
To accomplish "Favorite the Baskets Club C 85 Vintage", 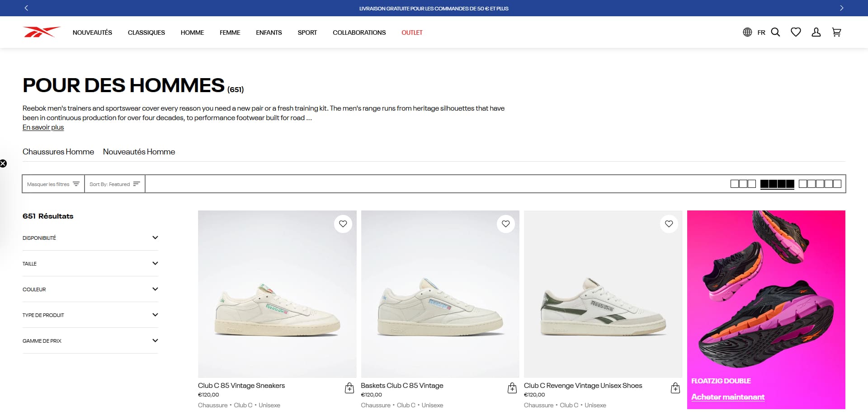I will click(506, 224).
